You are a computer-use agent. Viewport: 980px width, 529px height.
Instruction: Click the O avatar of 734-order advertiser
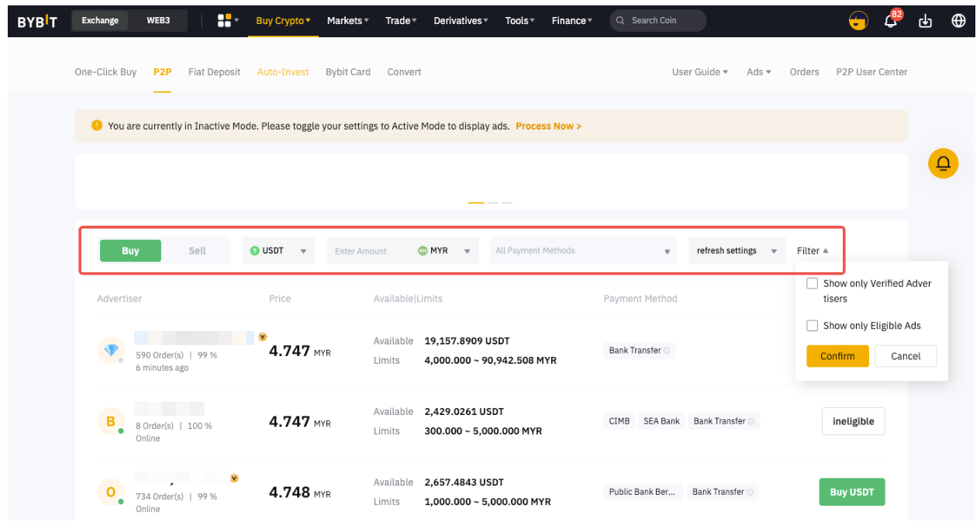pos(111,493)
